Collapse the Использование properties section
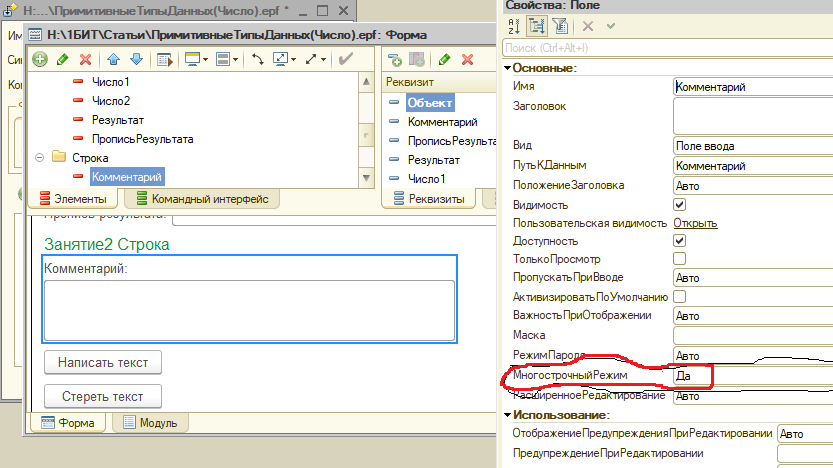Image resolution: width=833 pixels, height=468 pixels. (508, 415)
